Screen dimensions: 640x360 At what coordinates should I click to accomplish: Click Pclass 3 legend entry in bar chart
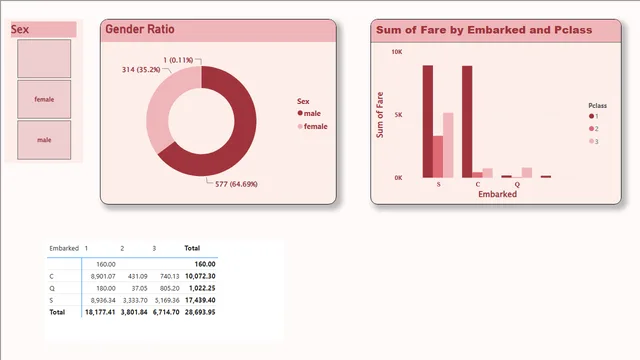coord(593,142)
